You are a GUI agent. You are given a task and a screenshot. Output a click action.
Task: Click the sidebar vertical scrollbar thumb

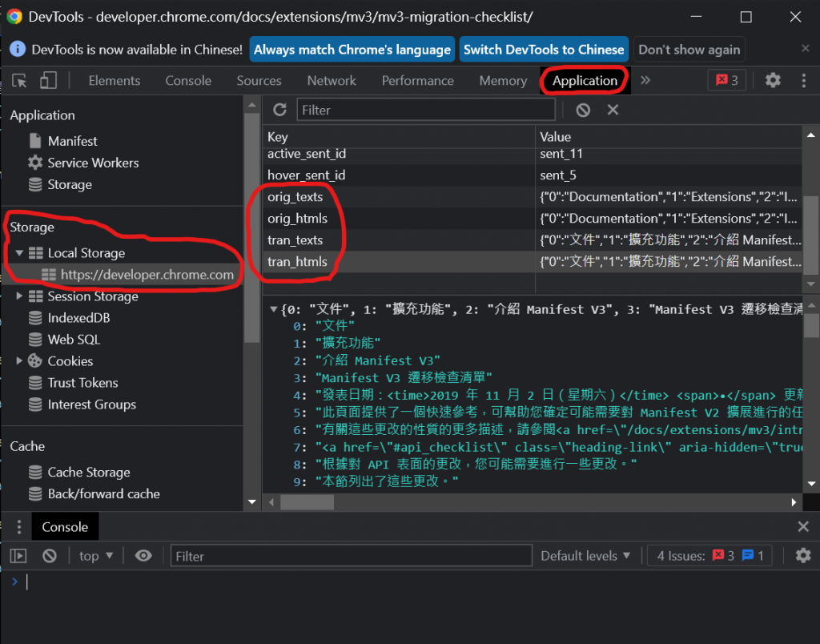click(x=252, y=227)
